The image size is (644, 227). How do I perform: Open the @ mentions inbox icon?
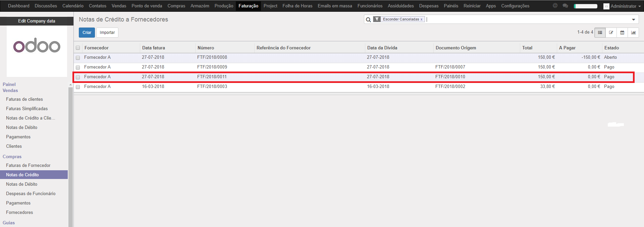coord(555,6)
